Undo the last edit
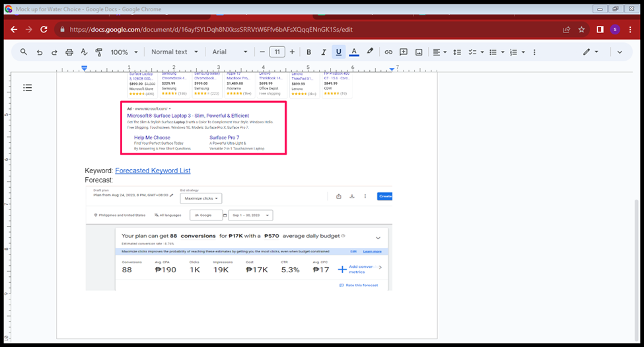Screen dimensions: 644x347 pyautogui.click(x=40, y=52)
